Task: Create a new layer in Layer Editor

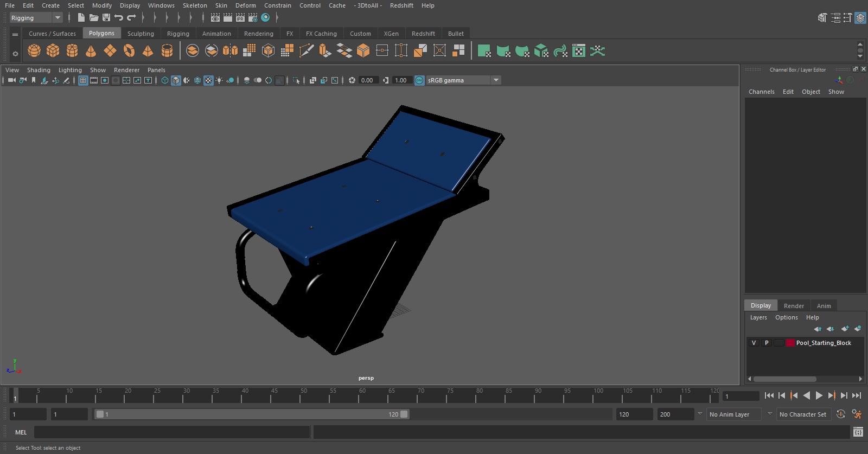Action: [x=845, y=329]
